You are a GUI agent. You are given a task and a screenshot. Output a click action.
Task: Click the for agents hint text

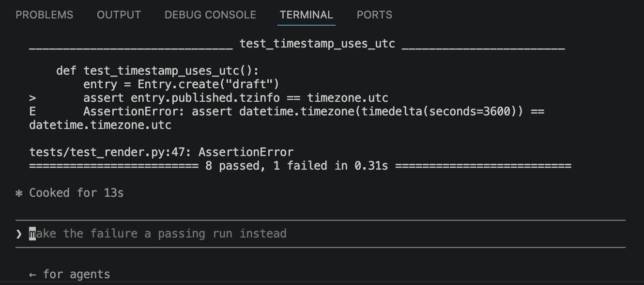(x=77, y=275)
